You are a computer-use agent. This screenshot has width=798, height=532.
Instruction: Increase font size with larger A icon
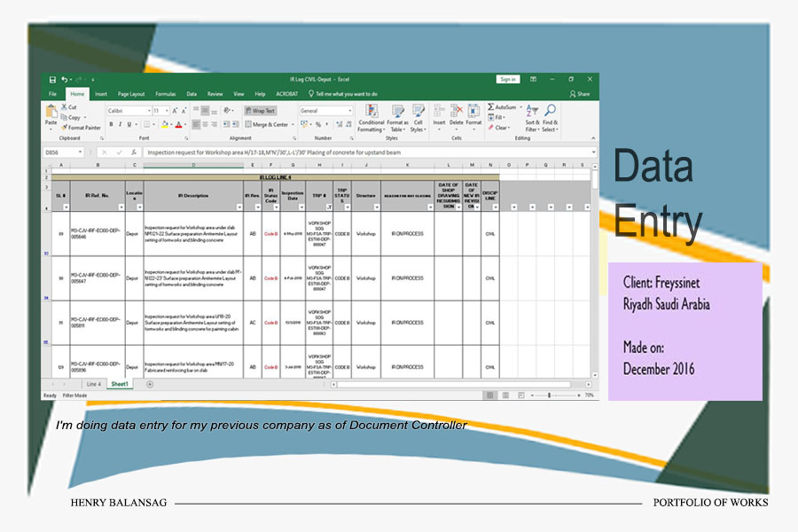coord(175,111)
